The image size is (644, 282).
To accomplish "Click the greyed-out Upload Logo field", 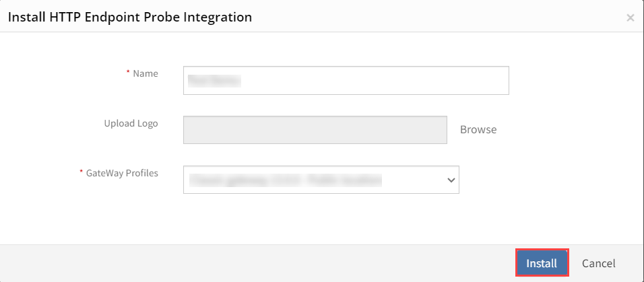I will pyautogui.click(x=315, y=130).
